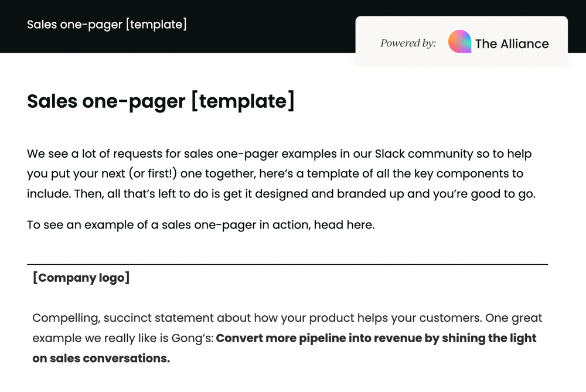This screenshot has width=586, height=392.
Task: Select the '[Company logo]' placeholder
Action: 81,278
